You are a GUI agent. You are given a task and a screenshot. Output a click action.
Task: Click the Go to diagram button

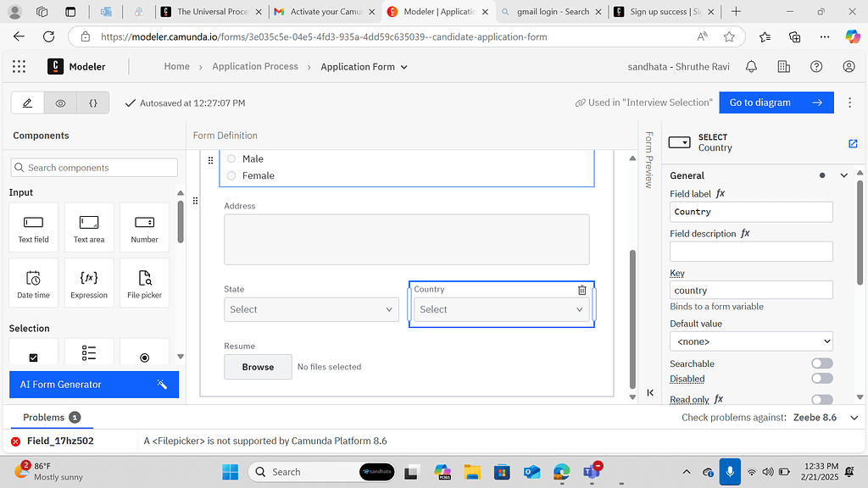(x=776, y=102)
